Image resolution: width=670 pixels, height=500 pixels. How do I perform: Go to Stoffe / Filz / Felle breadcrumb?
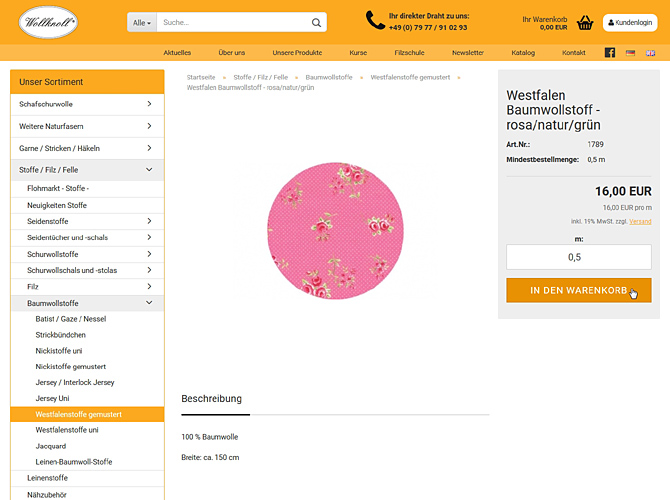(x=261, y=77)
